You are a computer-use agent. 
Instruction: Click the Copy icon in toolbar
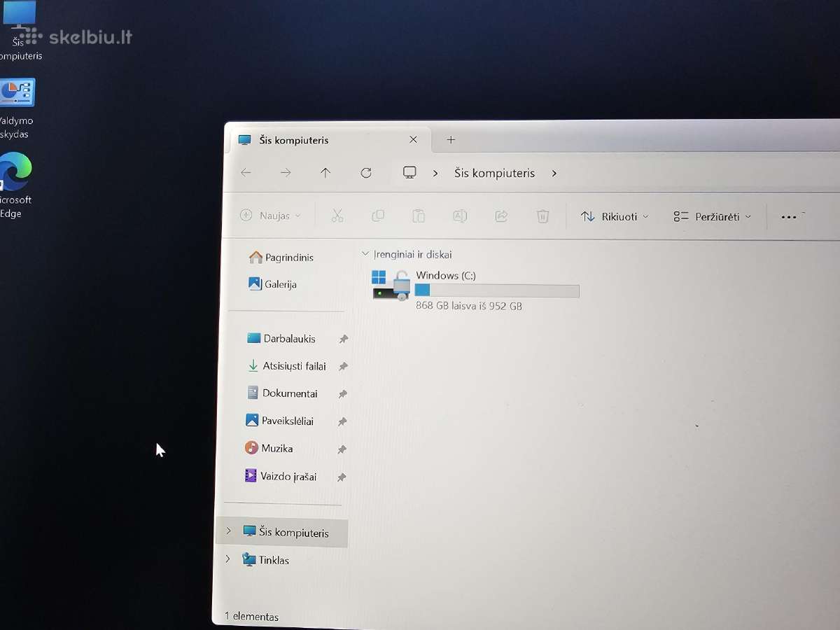[x=378, y=216]
